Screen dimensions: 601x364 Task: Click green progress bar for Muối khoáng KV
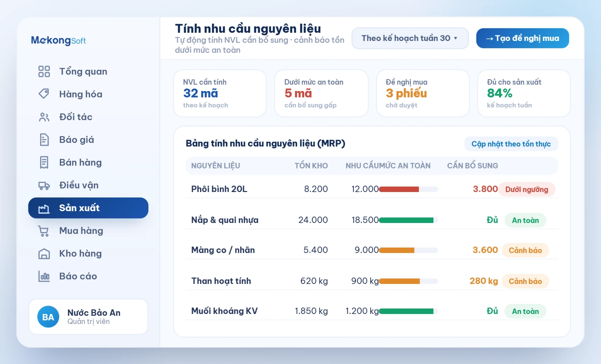408,311
